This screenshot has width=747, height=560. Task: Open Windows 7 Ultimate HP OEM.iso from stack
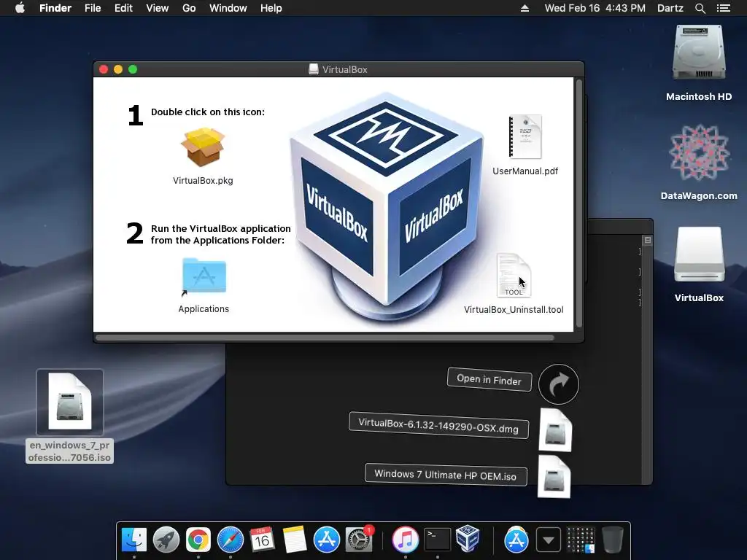click(x=446, y=475)
